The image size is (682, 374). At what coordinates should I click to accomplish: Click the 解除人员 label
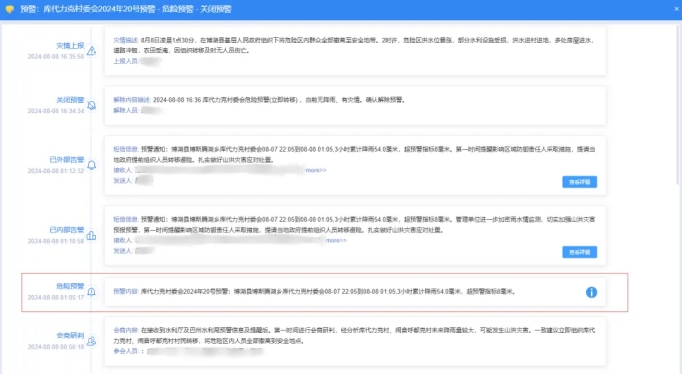point(126,110)
